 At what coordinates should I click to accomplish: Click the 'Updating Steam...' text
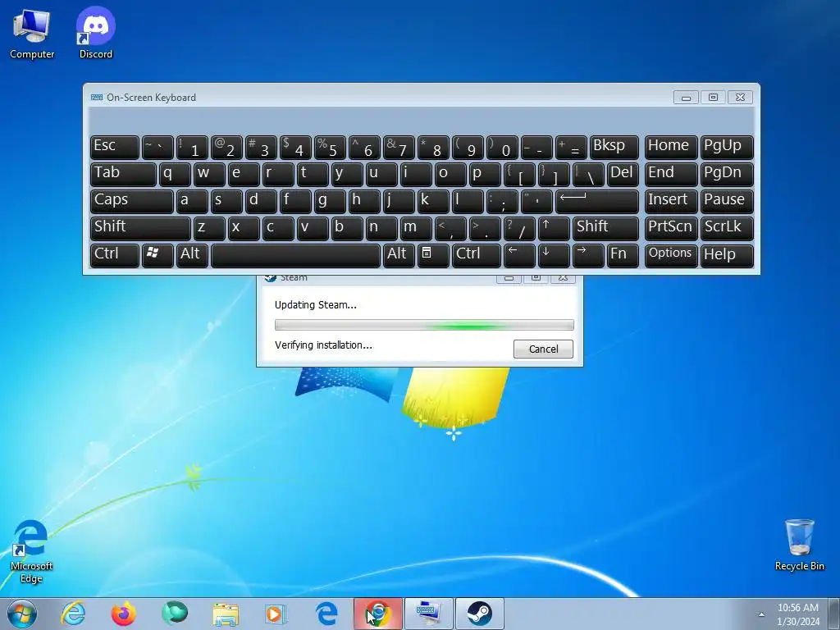(316, 305)
